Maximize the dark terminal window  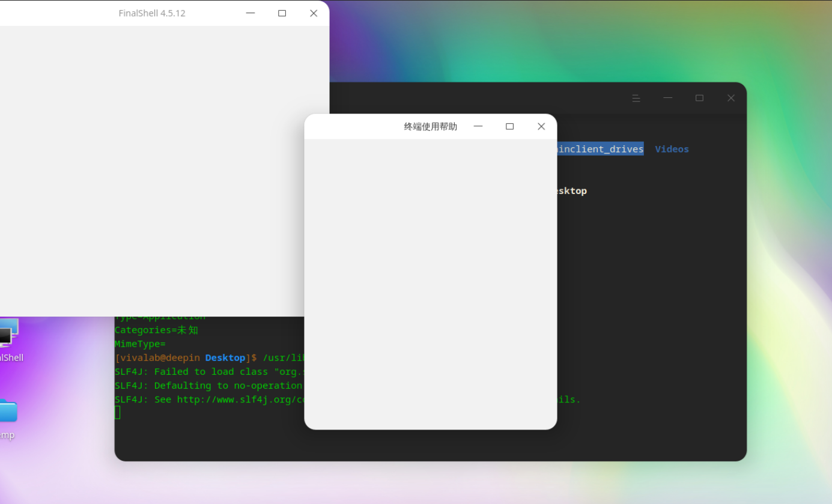pyautogui.click(x=699, y=98)
